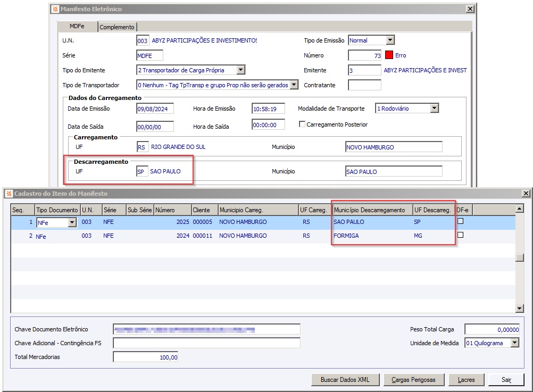Switch to the MDFe tab

point(77,26)
